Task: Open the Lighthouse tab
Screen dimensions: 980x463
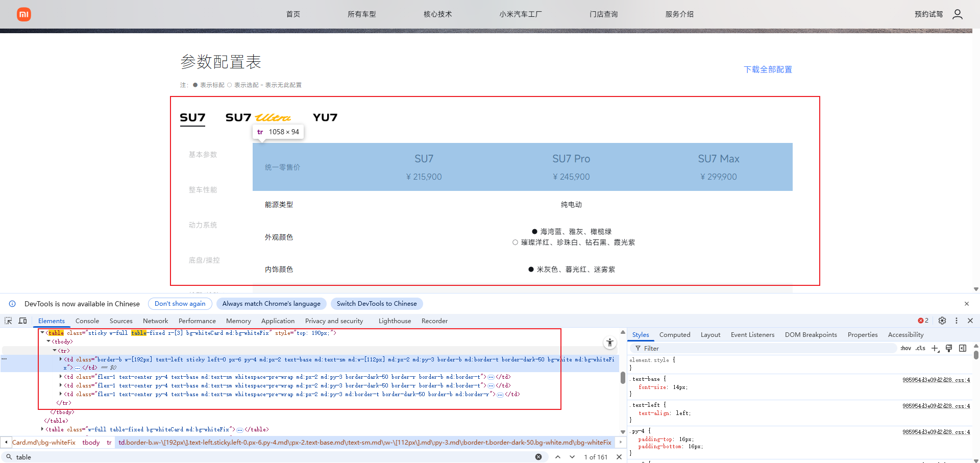Action: tap(395, 321)
